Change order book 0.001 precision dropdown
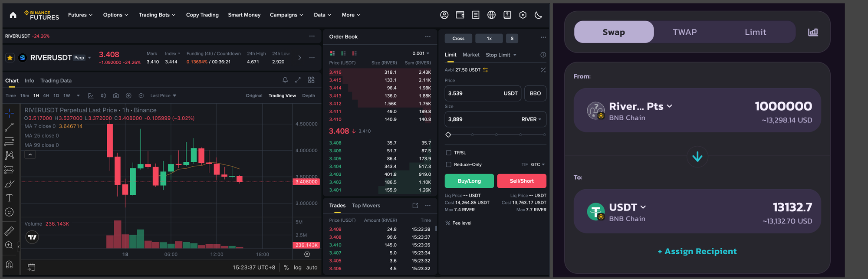The width and height of the screenshot is (868, 279). pos(421,53)
